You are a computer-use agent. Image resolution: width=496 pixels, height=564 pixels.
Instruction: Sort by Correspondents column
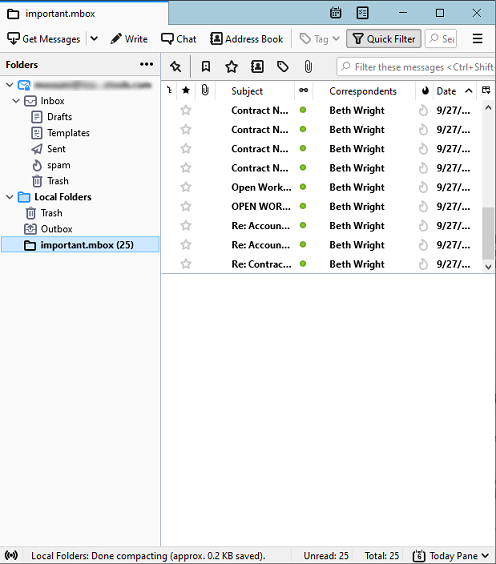363,91
